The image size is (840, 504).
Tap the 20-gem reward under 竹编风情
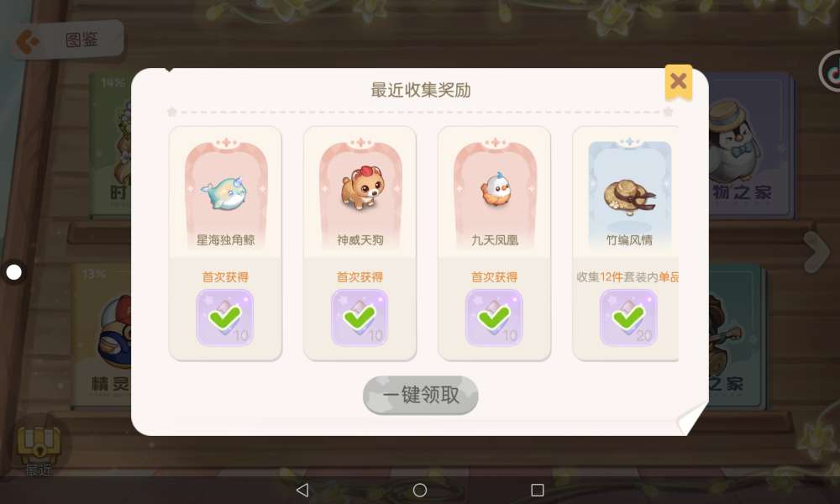628,318
